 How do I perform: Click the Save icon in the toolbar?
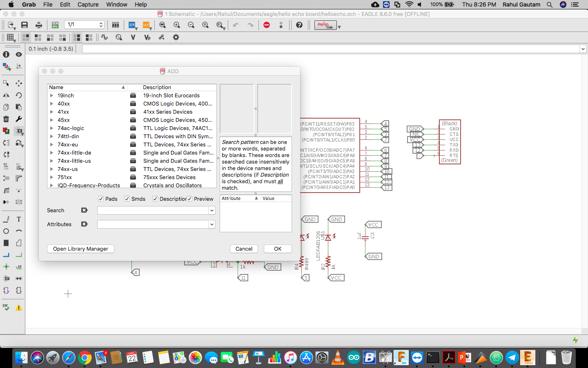point(24,25)
